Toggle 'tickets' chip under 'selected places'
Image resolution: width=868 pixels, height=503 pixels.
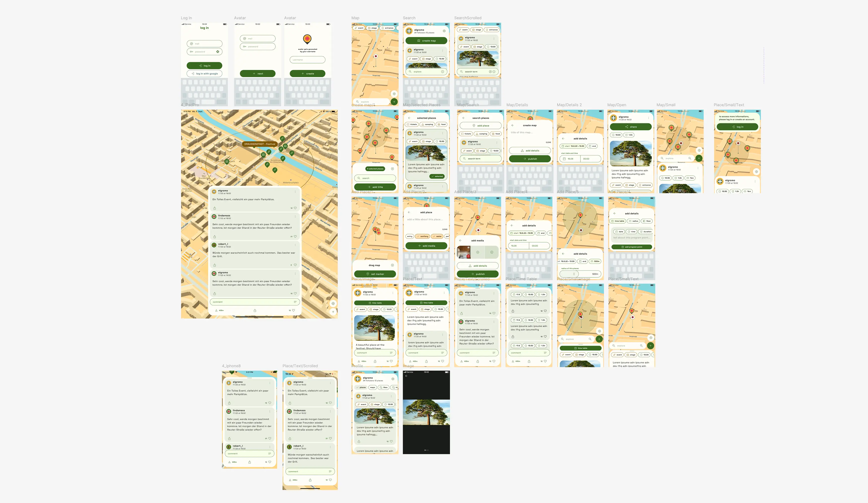click(x=412, y=124)
